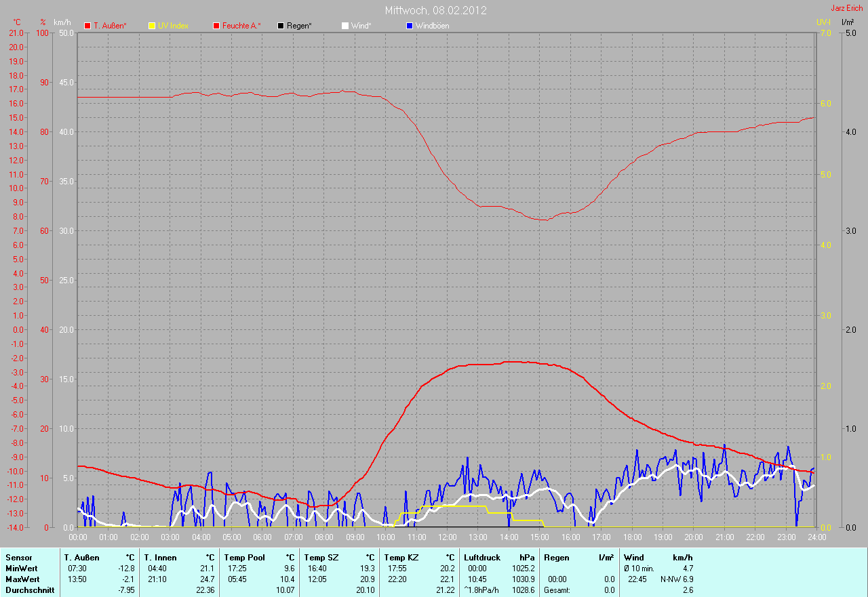The image size is (868, 597).
Task: Click the Temp KZ column header
Action: coord(401,558)
